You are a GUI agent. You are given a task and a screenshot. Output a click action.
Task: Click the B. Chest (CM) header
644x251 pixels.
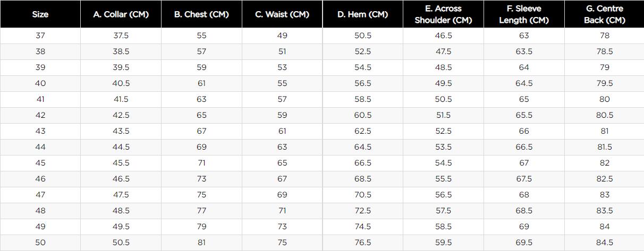click(201, 14)
